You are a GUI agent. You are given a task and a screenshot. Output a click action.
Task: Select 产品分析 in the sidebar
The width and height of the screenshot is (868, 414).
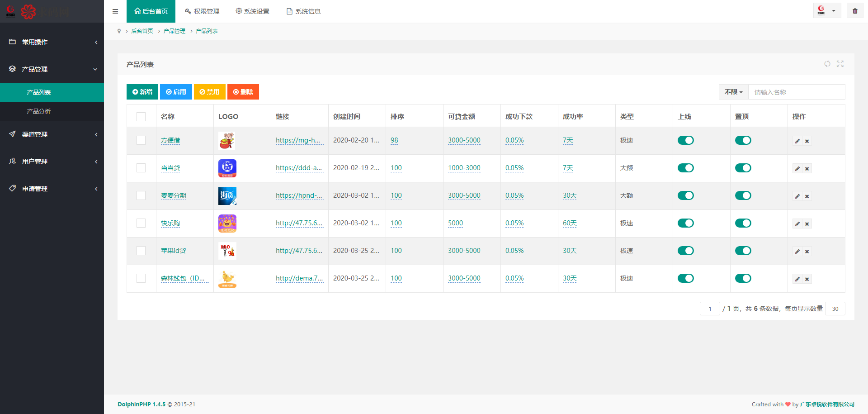coord(39,111)
